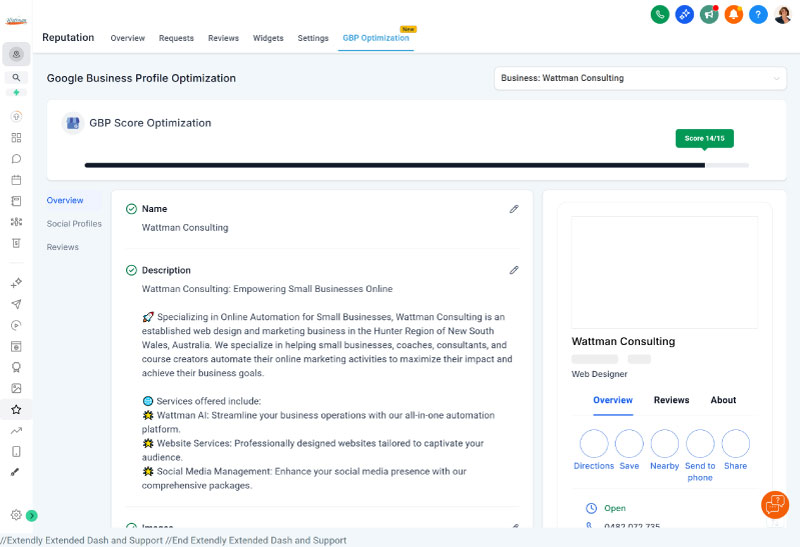This screenshot has height=547, width=800.
Task: Open the Business: Wattman Consulting dropdown
Action: point(640,78)
